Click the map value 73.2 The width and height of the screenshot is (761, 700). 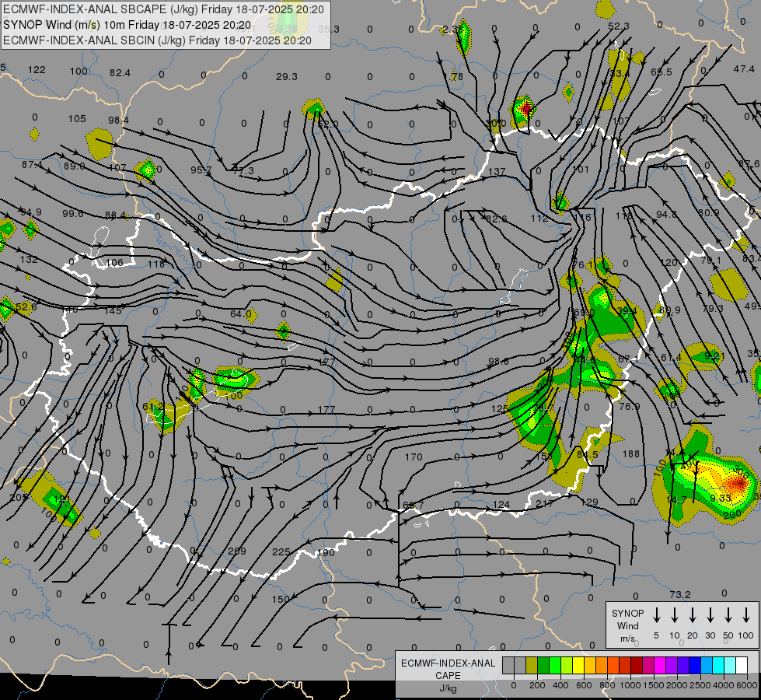click(x=679, y=594)
